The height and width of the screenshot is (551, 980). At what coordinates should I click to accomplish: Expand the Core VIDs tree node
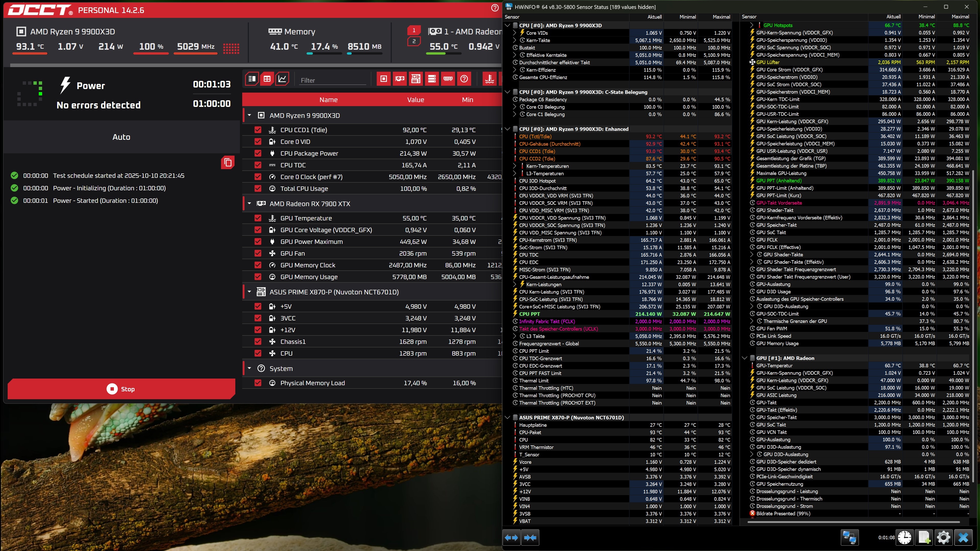[x=514, y=33]
